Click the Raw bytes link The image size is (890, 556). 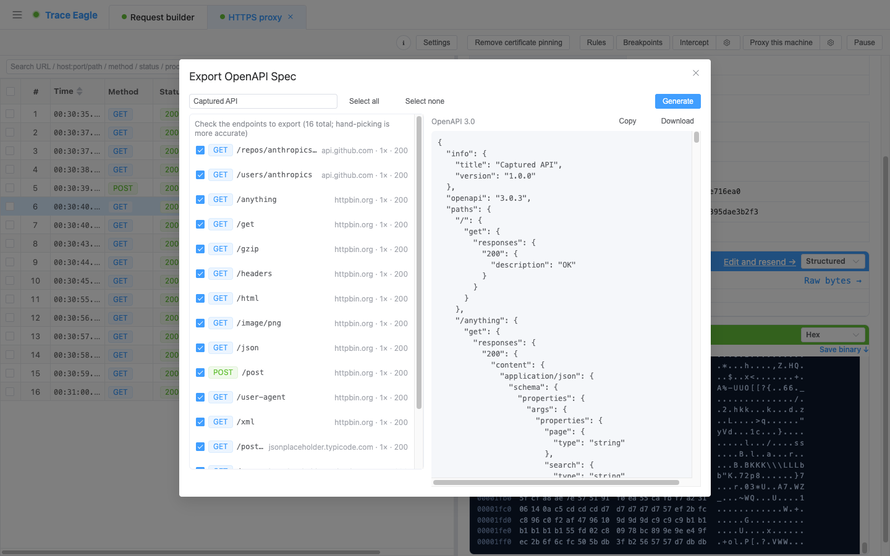tap(833, 281)
